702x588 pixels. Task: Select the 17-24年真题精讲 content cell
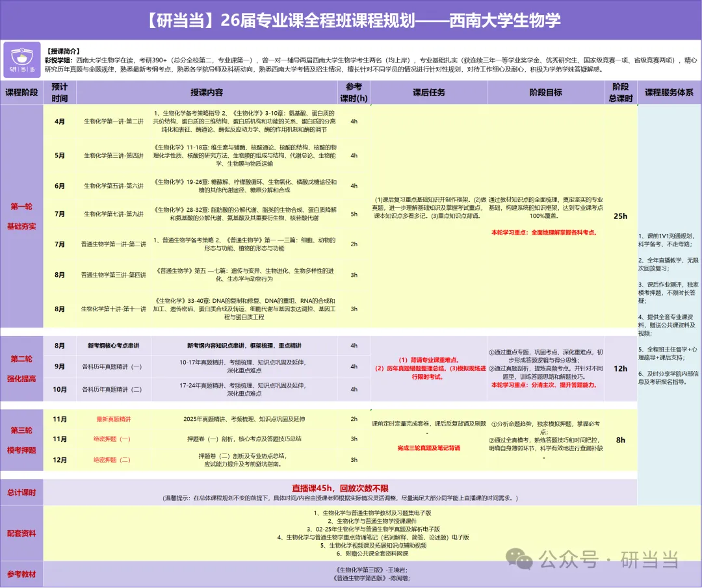pyautogui.click(x=244, y=390)
